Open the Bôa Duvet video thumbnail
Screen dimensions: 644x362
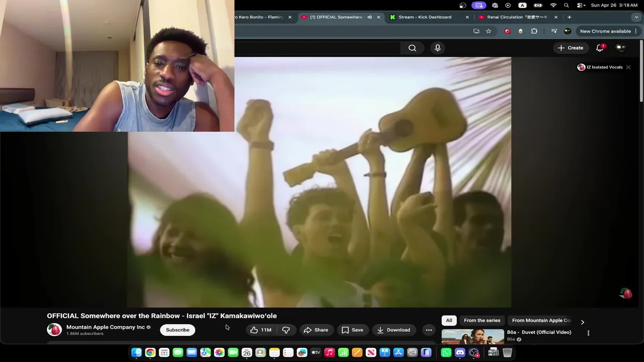(472, 336)
